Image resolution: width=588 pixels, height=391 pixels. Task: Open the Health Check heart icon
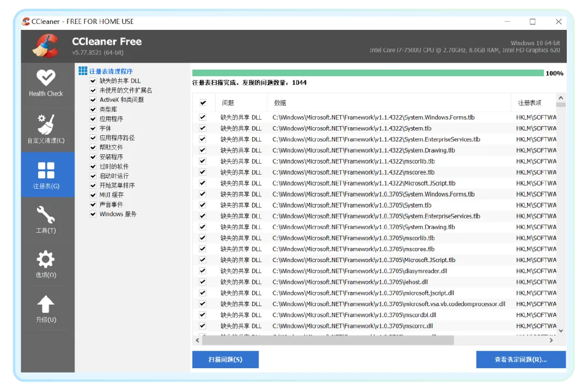coord(46,78)
